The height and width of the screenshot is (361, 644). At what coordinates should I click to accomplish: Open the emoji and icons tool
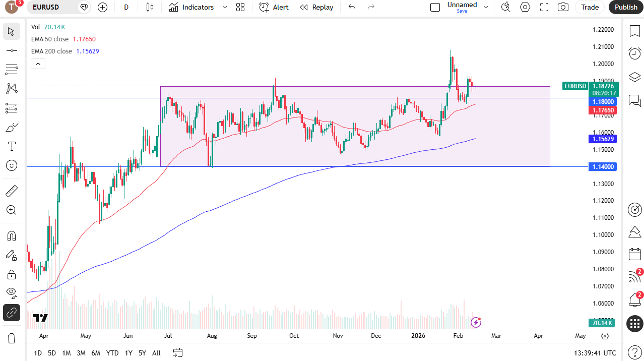12,165
